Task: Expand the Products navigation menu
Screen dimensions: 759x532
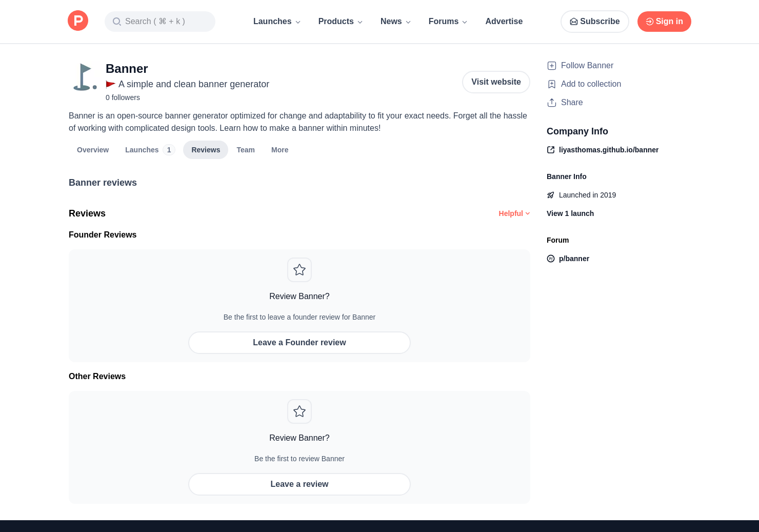Action: click(341, 22)
